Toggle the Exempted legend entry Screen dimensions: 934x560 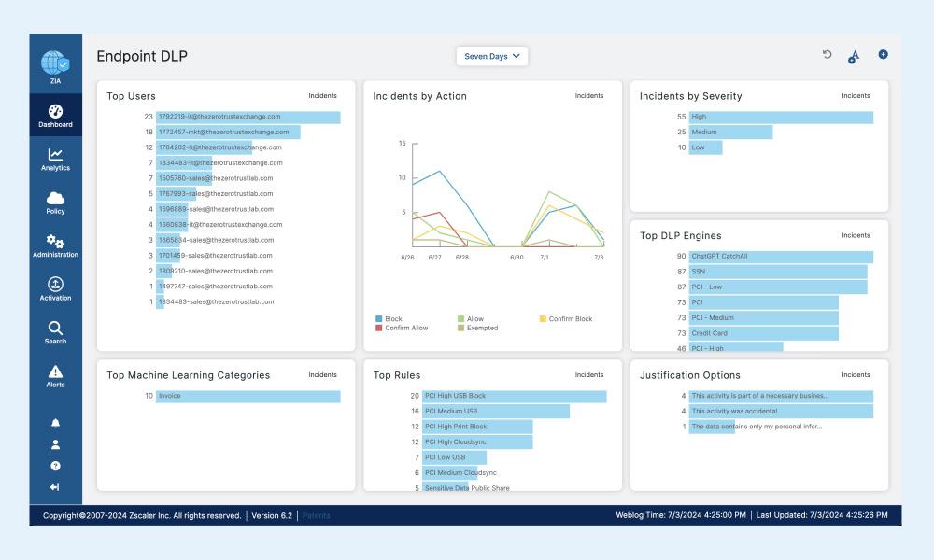(481, 329)
